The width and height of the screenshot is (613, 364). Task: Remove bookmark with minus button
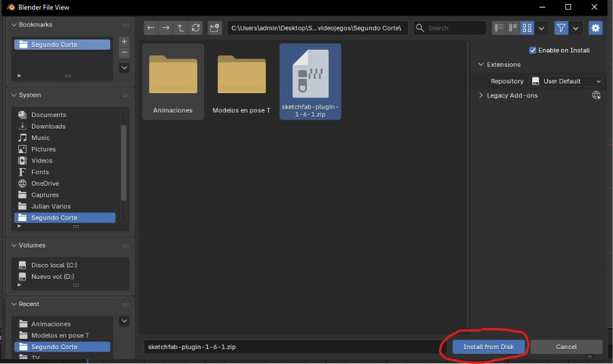tap(124, 52)
